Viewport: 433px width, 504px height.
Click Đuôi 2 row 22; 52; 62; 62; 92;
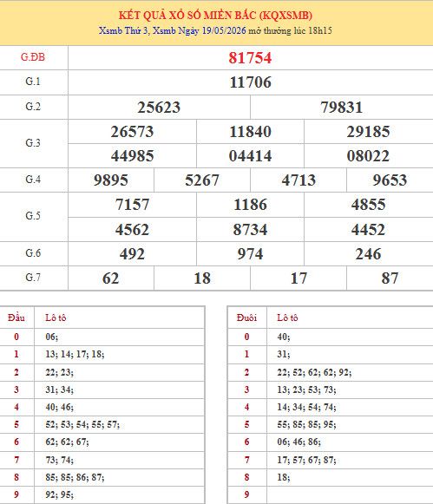pos(314,372)
